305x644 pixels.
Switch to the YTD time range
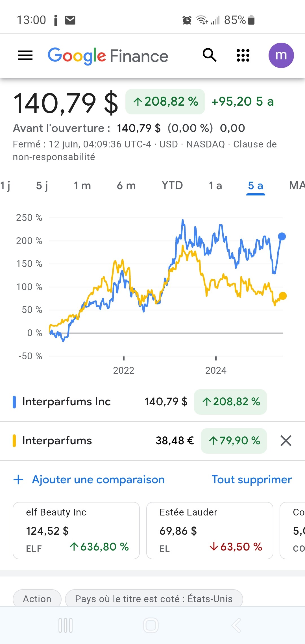coord(172,186)
